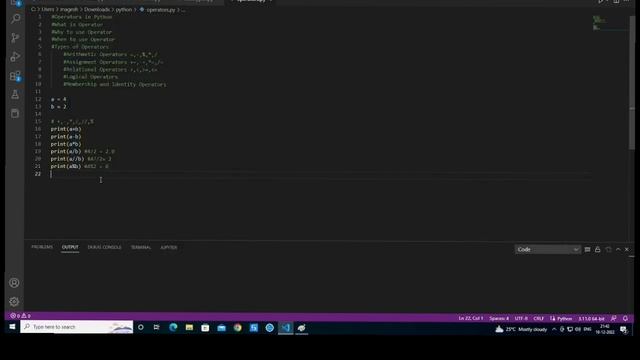Viewport: 640px width, 360px height.
Task: Open the Source Control view
Action: (x=16, y=38)
